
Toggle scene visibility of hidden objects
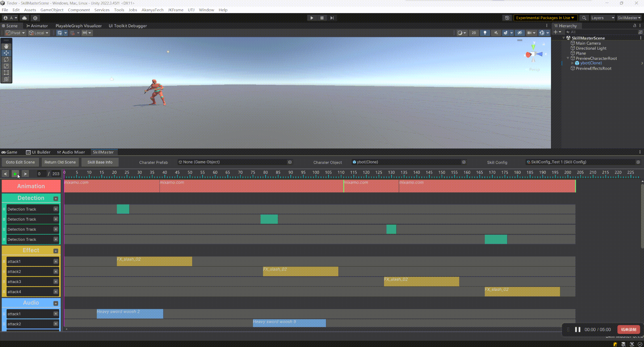(520, 33)
